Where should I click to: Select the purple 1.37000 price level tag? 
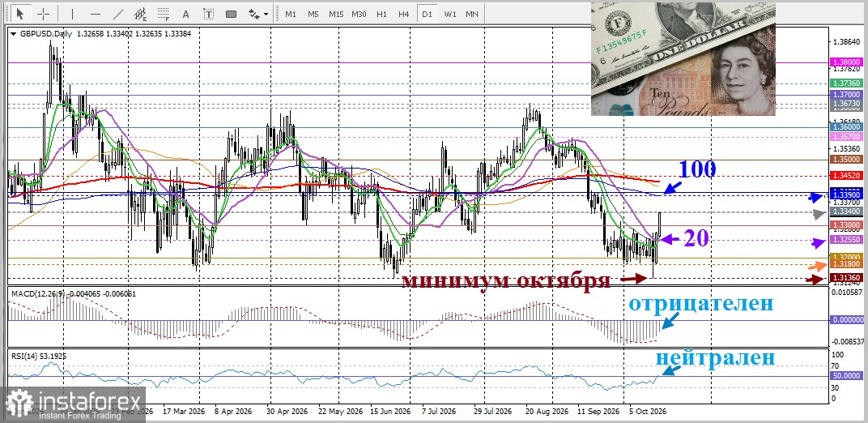[847, 96]
